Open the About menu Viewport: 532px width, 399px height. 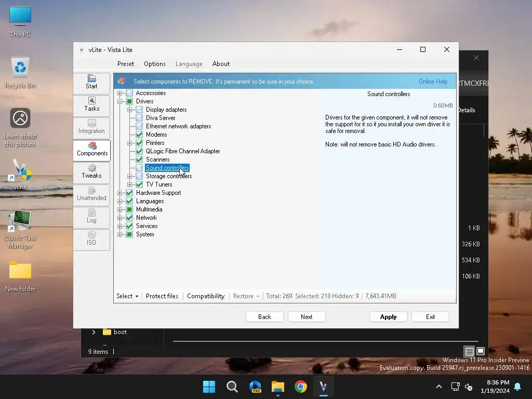coord(221,64)
